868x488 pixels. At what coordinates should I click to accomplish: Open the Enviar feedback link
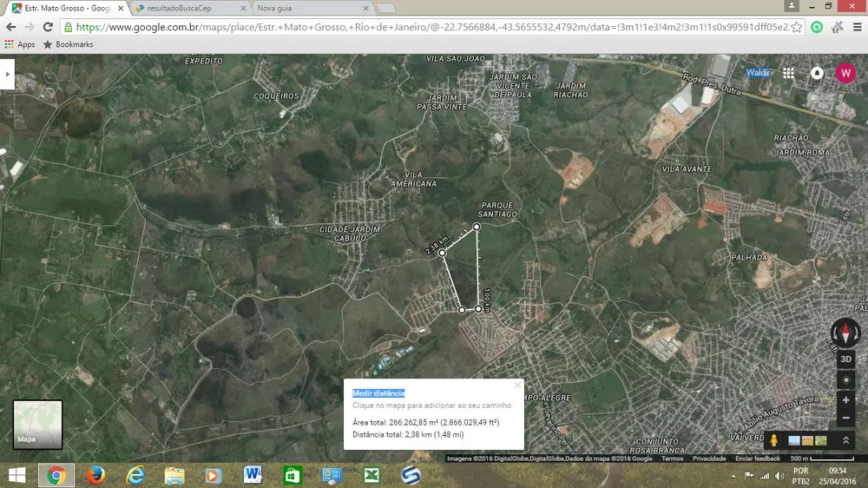[757, 458]
